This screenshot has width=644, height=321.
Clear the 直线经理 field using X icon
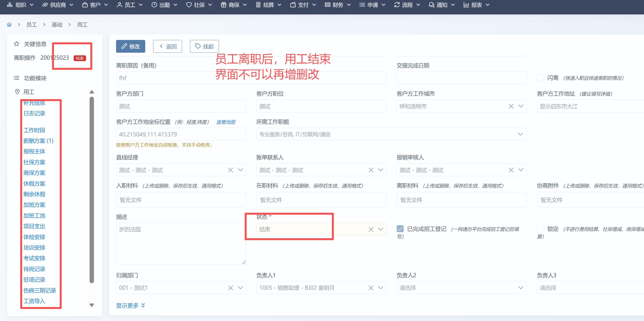pyautogui.click(x=230, y=170)
